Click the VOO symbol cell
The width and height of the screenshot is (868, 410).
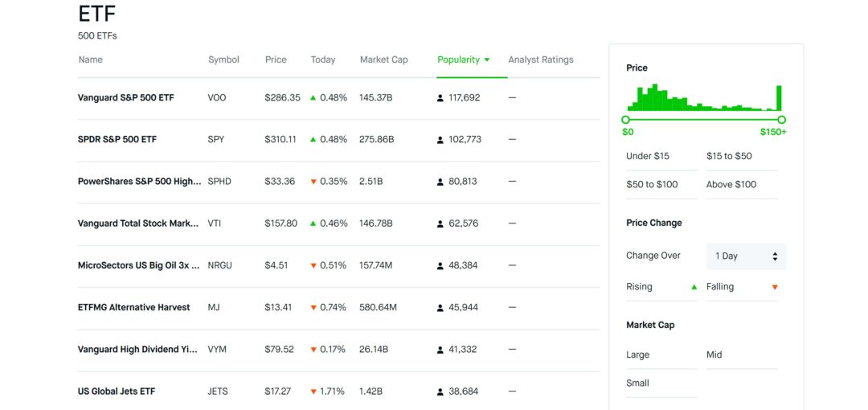point(217,98)
